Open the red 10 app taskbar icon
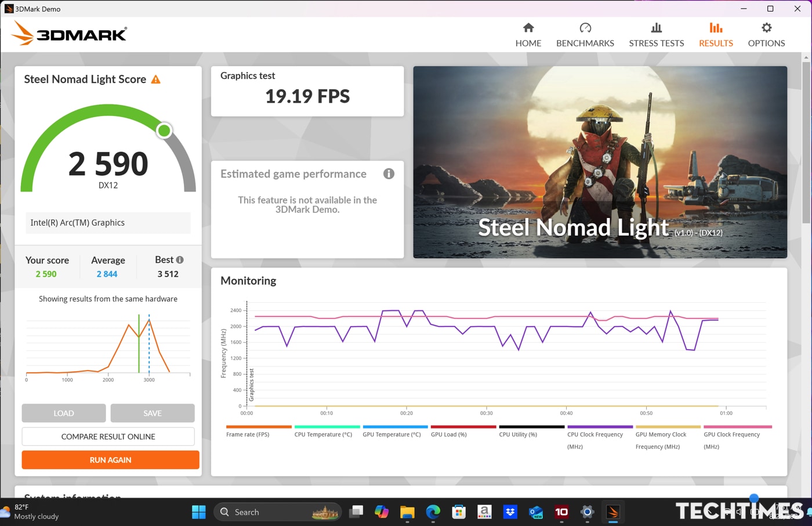 [x=561, y=512]
